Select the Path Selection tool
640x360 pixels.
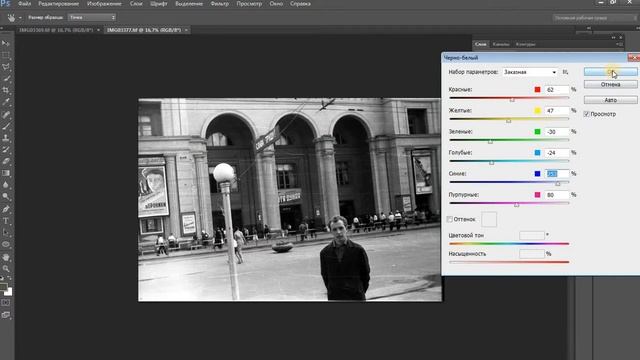tap(6, 233)
